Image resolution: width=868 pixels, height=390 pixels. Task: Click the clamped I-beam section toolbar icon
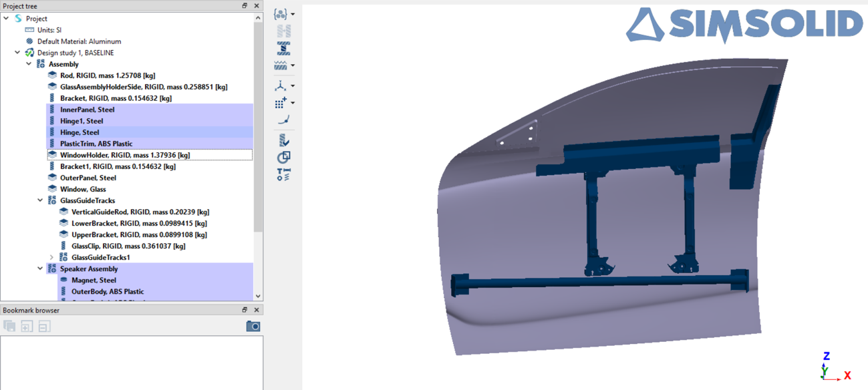283,48
